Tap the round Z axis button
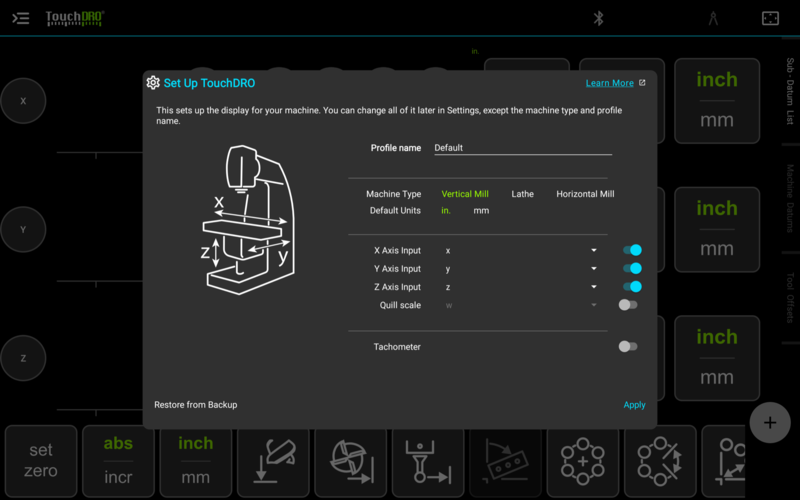The image size is (800, 500). 23,358
